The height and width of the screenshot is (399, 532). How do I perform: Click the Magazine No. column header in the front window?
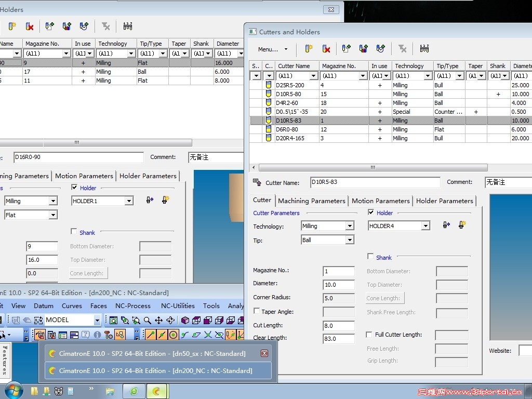point(344,66)
